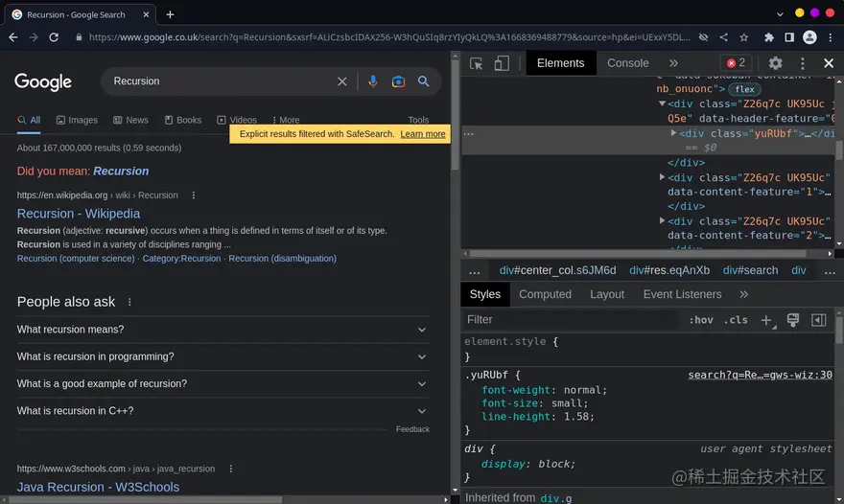Open Recursion - Wikipedia result
844x504 pixels.
click(79, 214)
